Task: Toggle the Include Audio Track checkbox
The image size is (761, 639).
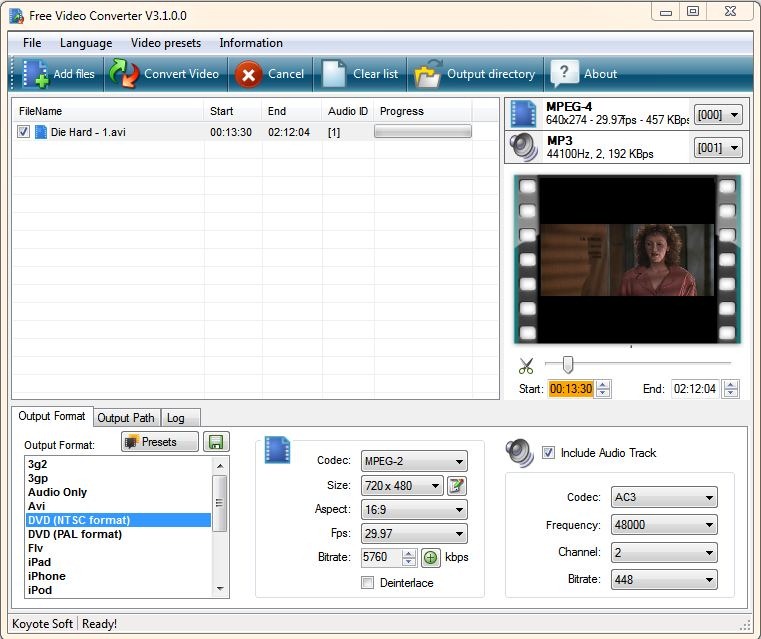Action: [x=548, y=453]
